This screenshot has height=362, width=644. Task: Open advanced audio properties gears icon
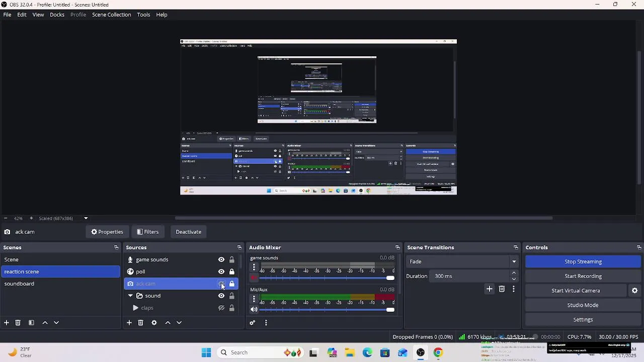point(253,323)
